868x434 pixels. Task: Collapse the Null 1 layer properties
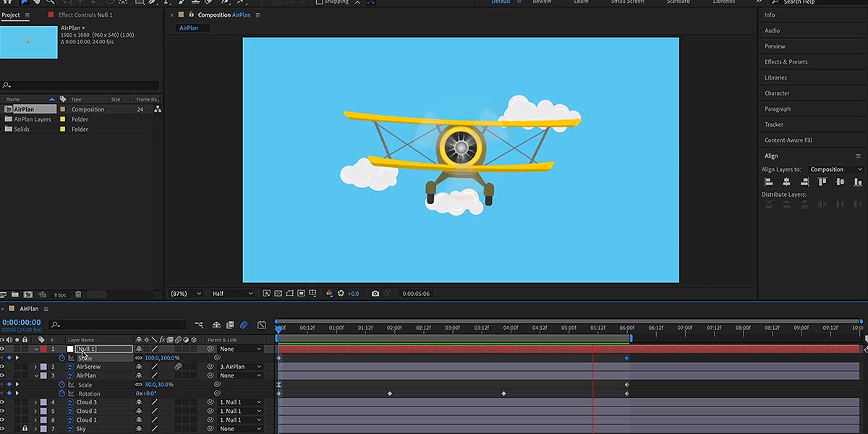(x=35, y=349)
